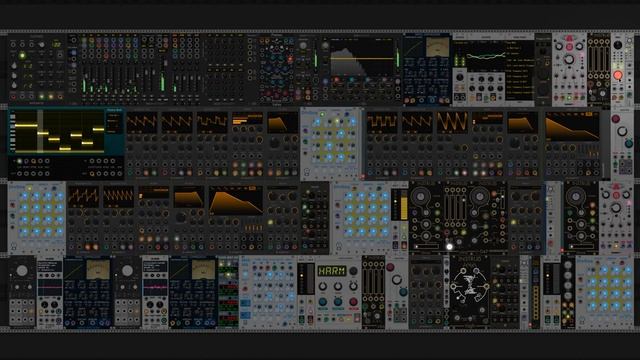The width and height of the screenshot is (640, 360).
Task: Click the piano keys strip of the piano roll
Action: 12,131
